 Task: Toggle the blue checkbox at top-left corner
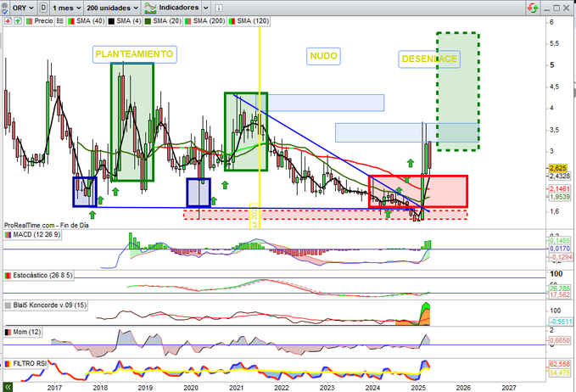[5, 12]
